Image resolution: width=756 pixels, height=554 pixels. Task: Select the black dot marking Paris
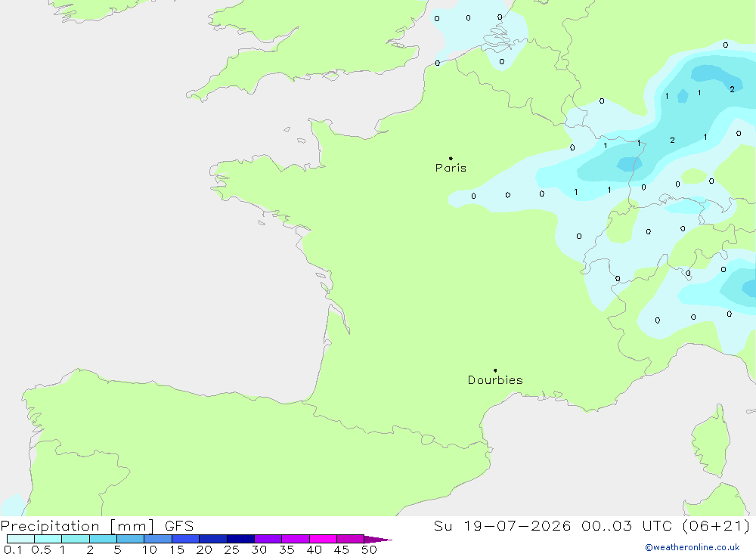coord(451,158)
